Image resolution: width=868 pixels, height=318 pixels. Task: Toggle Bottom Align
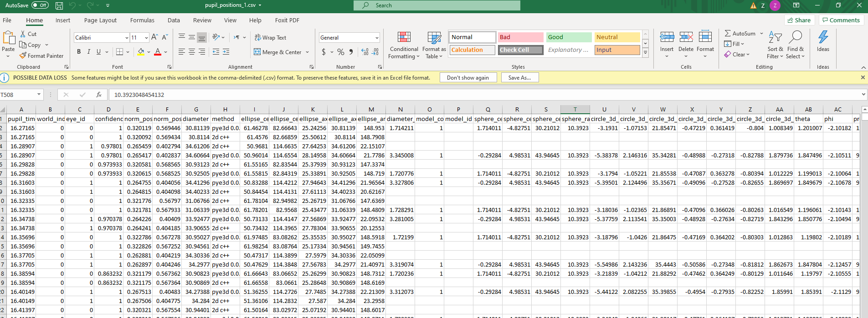click(x=202, y=37)
